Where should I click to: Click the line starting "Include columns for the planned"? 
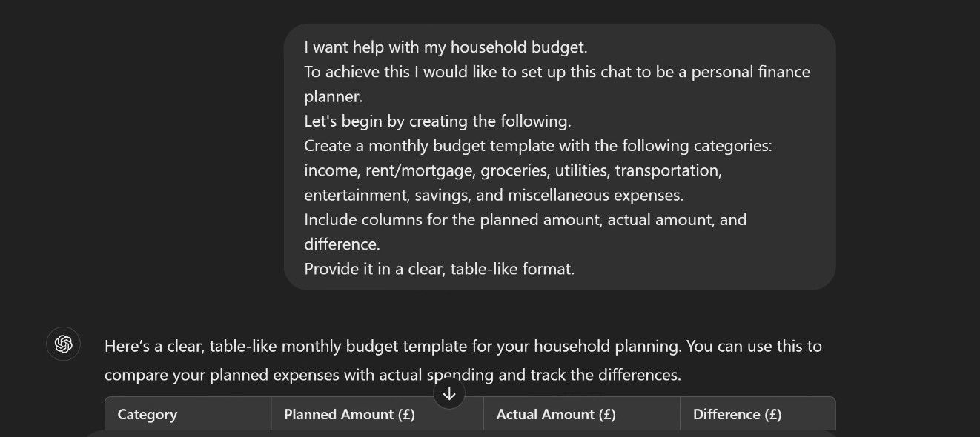point(525,220)
